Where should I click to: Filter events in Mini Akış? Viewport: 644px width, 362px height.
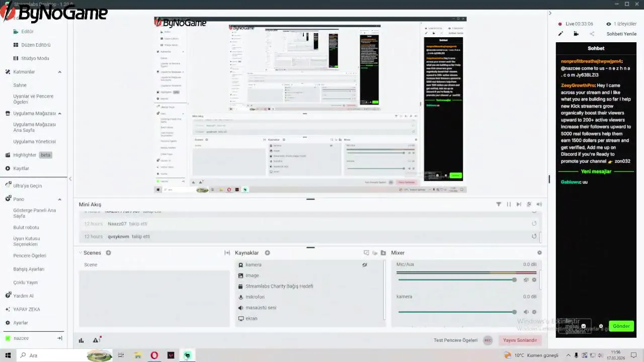tap(499, 204)
